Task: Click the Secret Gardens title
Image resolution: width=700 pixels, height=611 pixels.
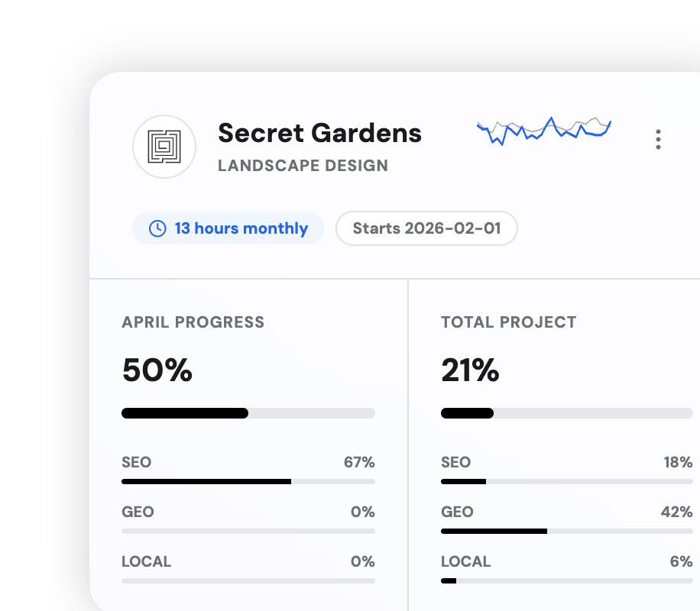Action: point(319,133)
